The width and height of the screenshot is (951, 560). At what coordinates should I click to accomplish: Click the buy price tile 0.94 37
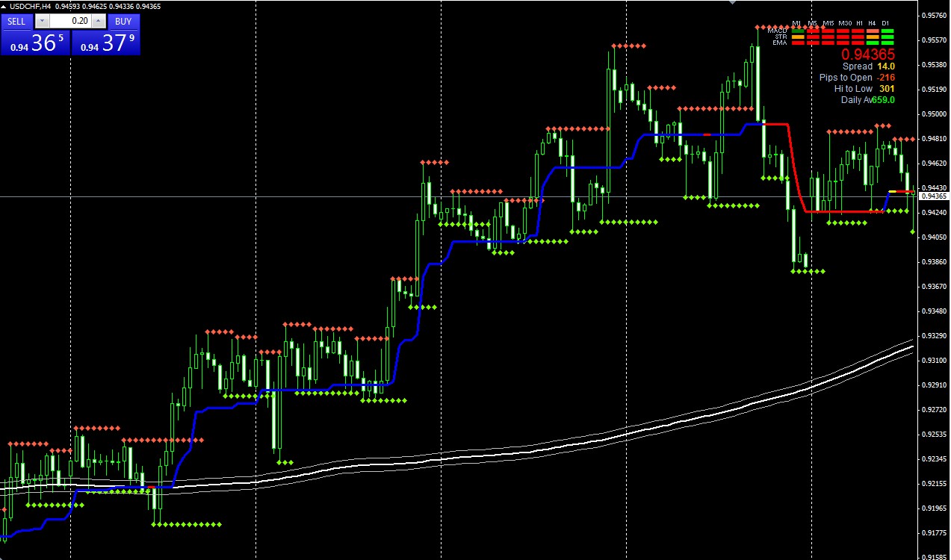point(105,43)
